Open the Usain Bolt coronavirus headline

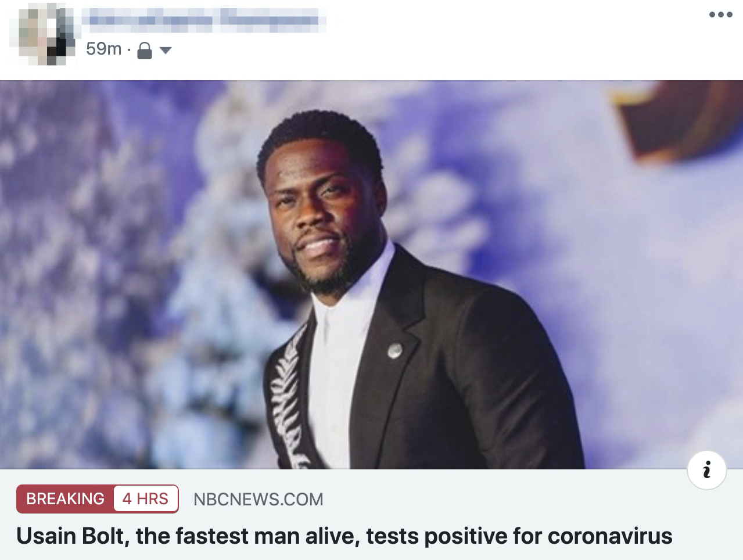[x=344, y=535]
